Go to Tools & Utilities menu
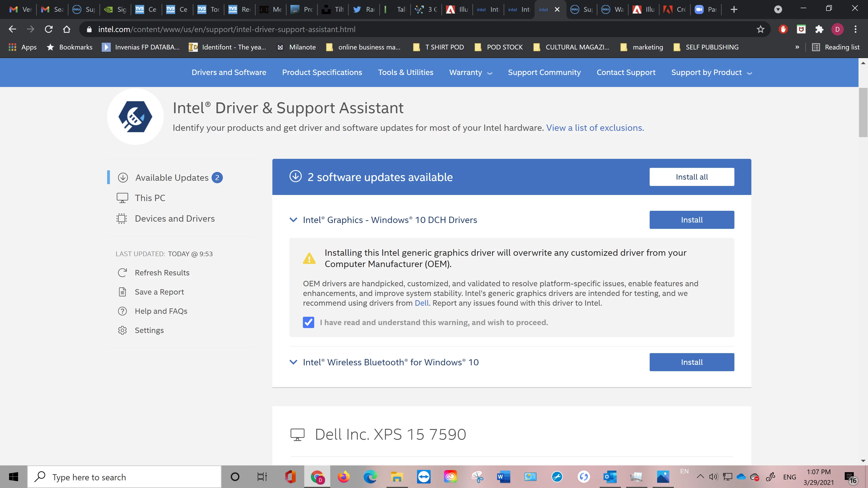Viewport: 868px width, 488px height. coord(405,72)
